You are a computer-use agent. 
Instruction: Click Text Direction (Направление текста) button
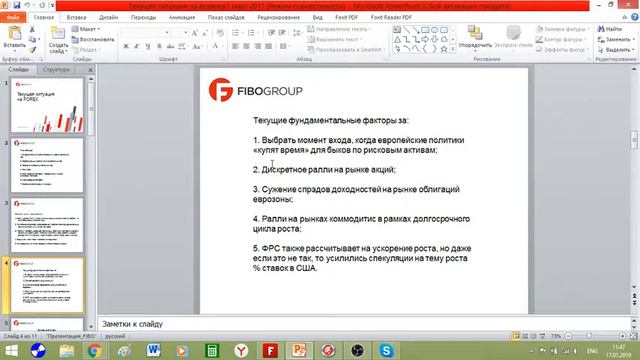point(339,29)
